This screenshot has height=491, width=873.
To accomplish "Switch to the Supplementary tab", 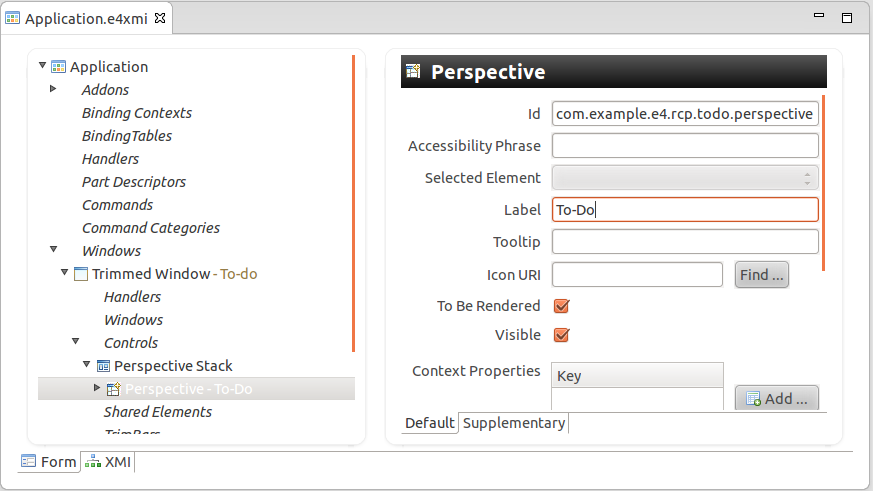I will pos(514,423).
